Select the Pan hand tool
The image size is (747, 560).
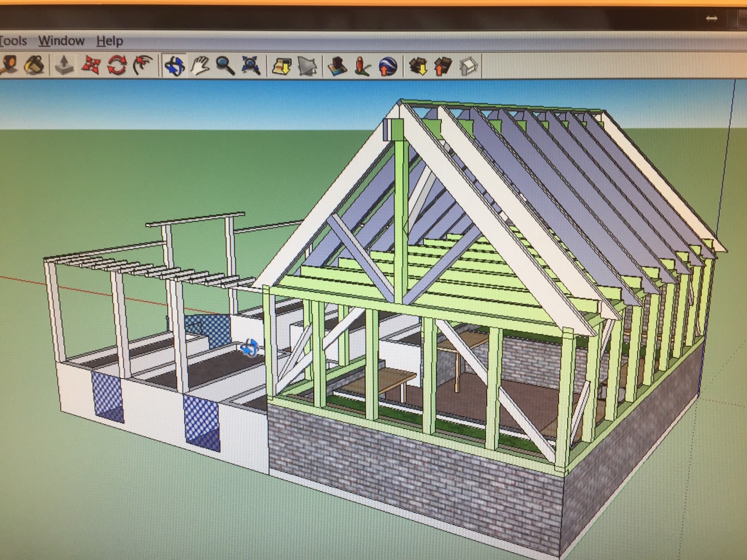[200, 65]
